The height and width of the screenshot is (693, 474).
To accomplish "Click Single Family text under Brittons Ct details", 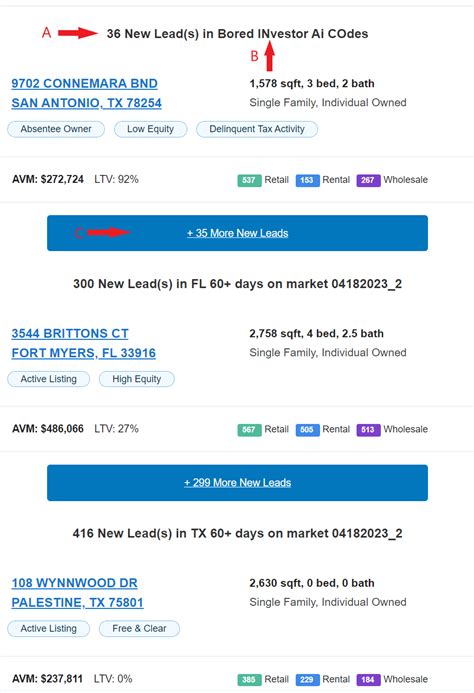I will click(328, 353).
